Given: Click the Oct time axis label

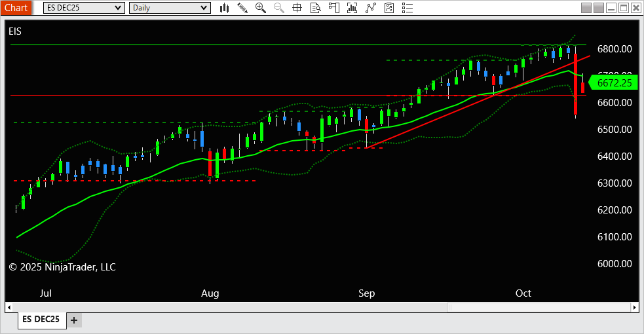Looking at the screenshot, I should (523, 293).
